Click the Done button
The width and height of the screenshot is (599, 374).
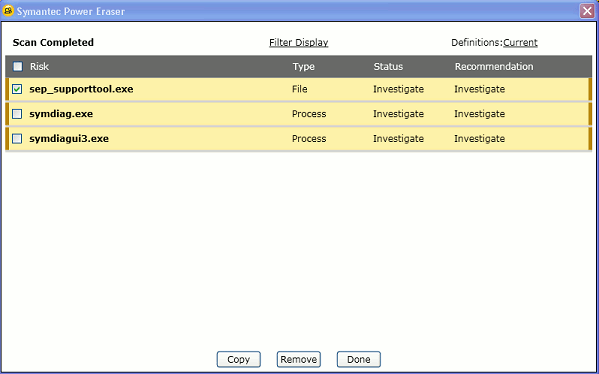click(358, 359)
